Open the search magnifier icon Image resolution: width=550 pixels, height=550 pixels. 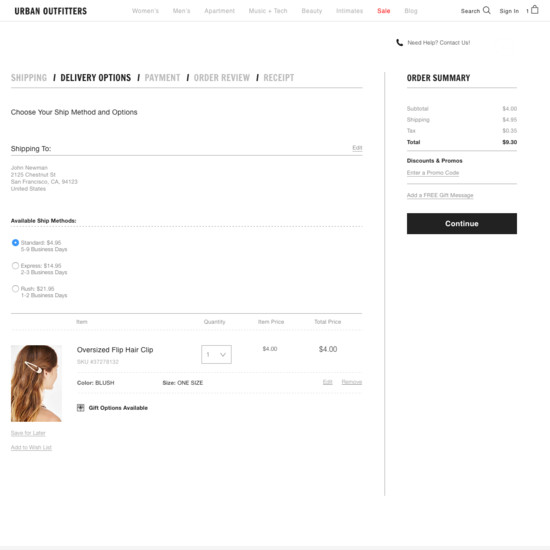pos(487,10)
